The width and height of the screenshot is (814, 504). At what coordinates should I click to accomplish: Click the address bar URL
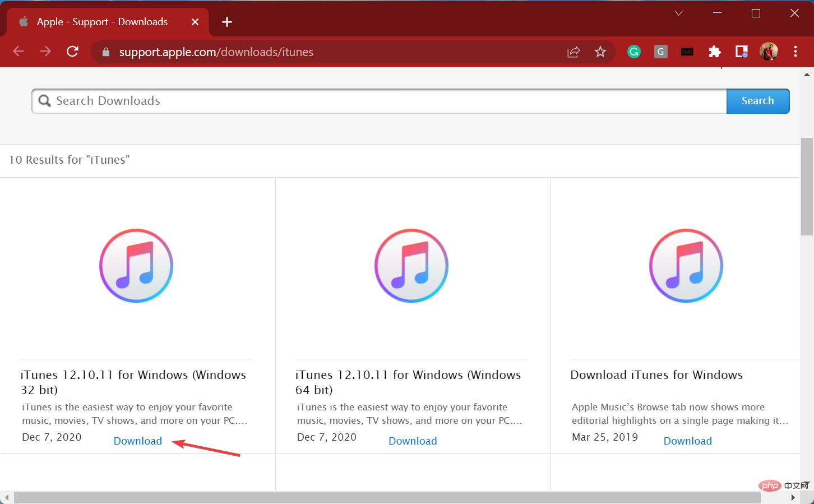pos(216,52)
